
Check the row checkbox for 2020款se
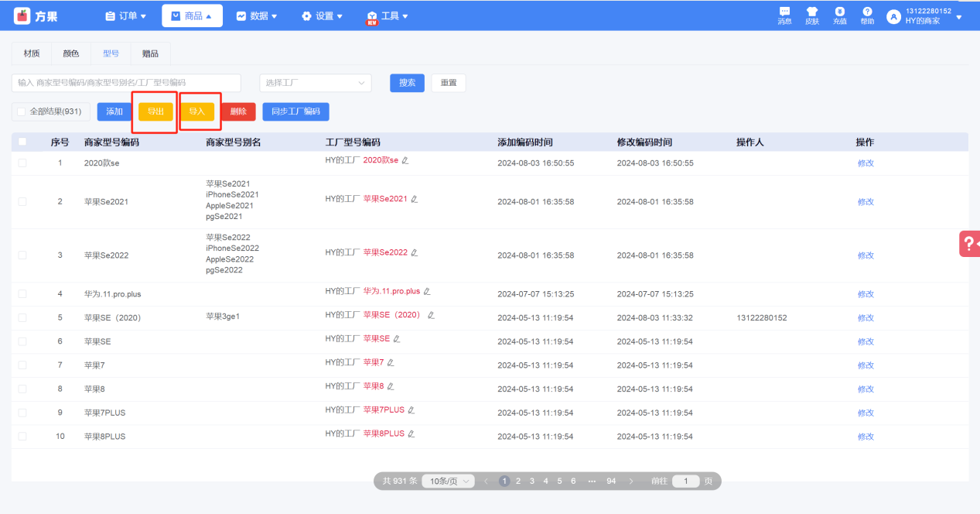[x=22, y=163]
